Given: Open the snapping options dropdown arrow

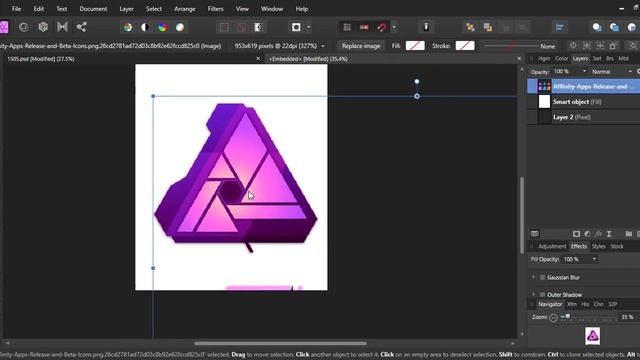Looking at the screenshot, I should [394, 27].
